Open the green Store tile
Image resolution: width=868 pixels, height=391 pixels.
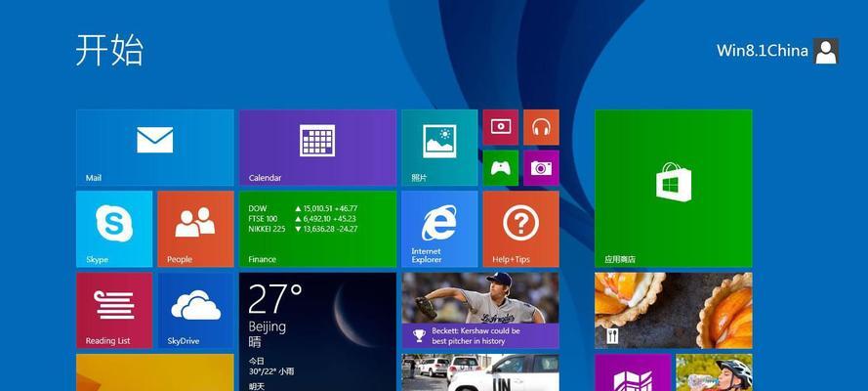[x=673, y=189]
